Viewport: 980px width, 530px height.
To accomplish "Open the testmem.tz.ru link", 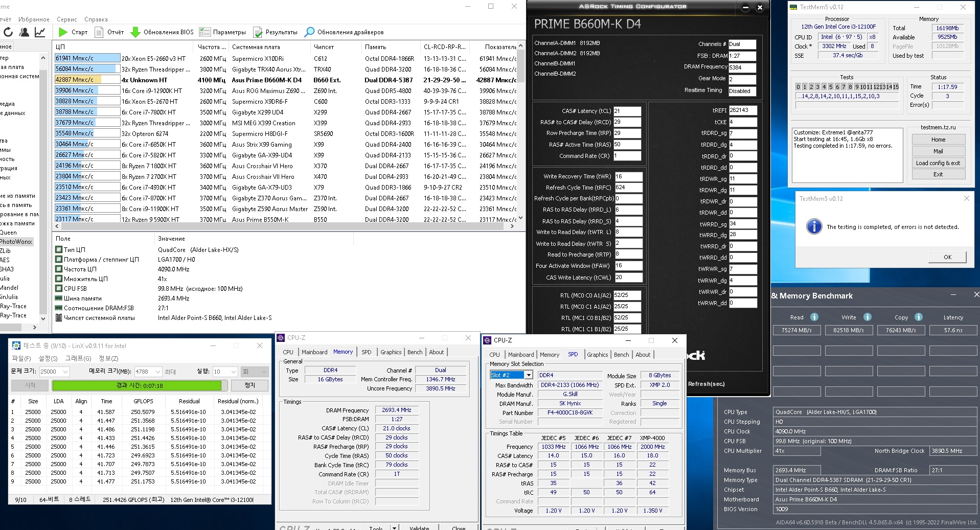I will coord(938,127).
